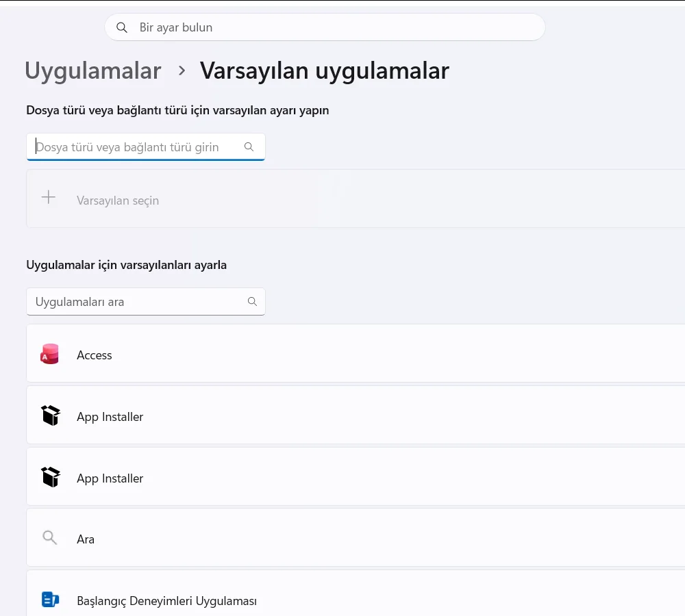
Task: Open the Ara app entry
Action: pyautogui.click(x=356, y=538)
